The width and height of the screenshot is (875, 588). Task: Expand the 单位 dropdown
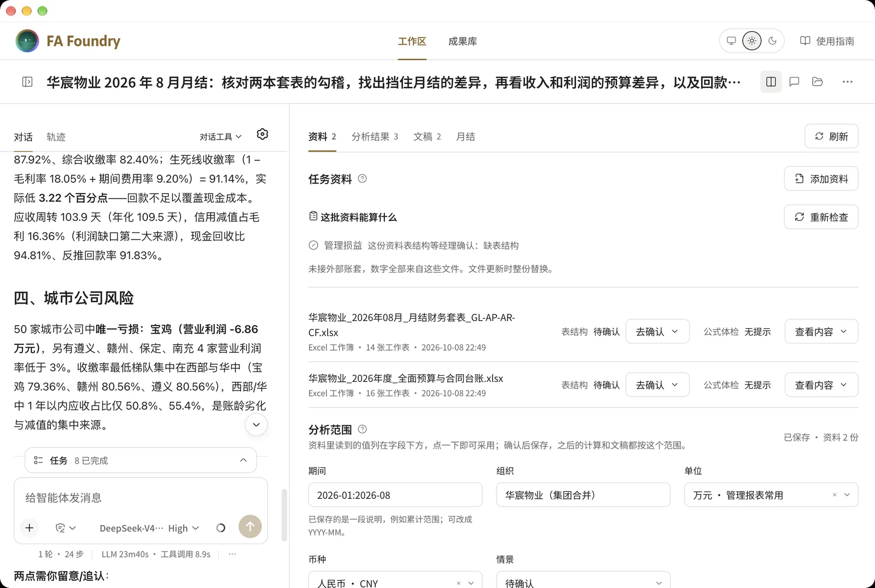847,495
